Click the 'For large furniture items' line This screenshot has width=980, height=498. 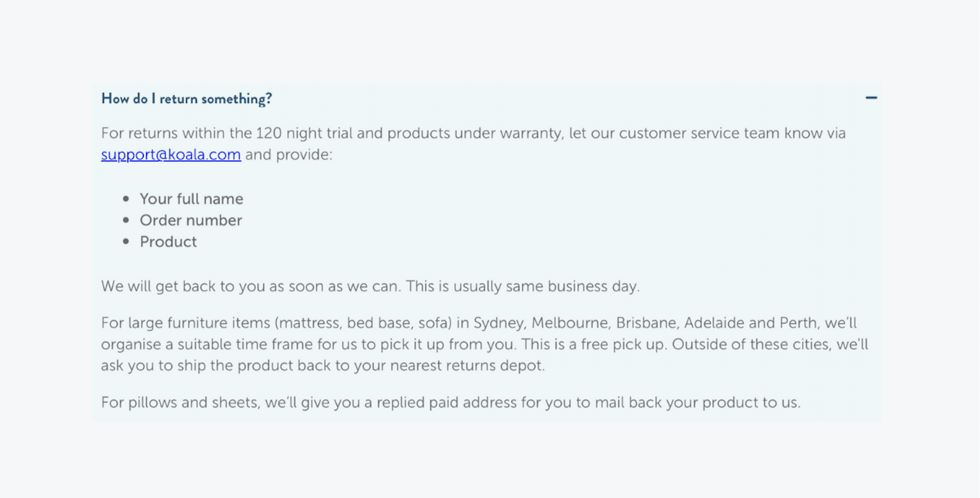(479, 323)
